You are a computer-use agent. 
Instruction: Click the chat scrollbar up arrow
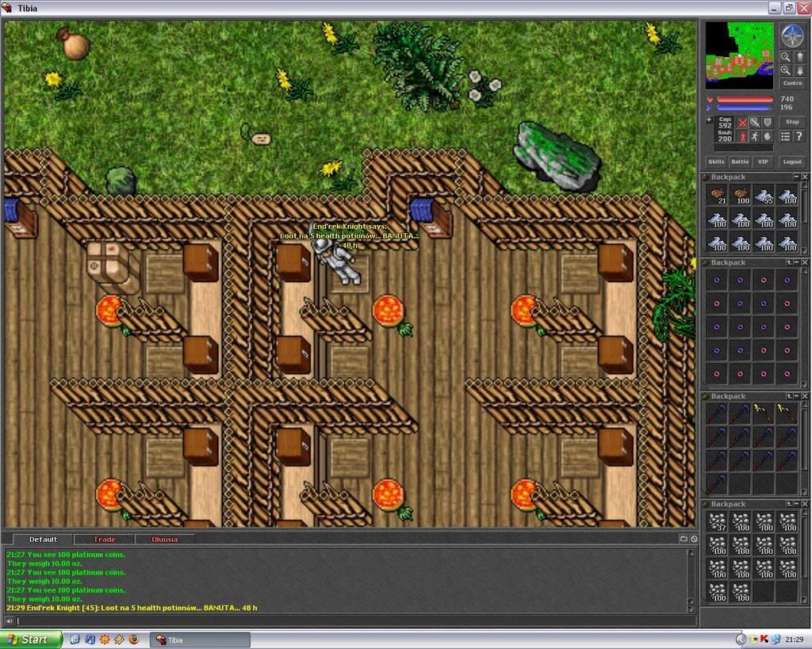691,553
